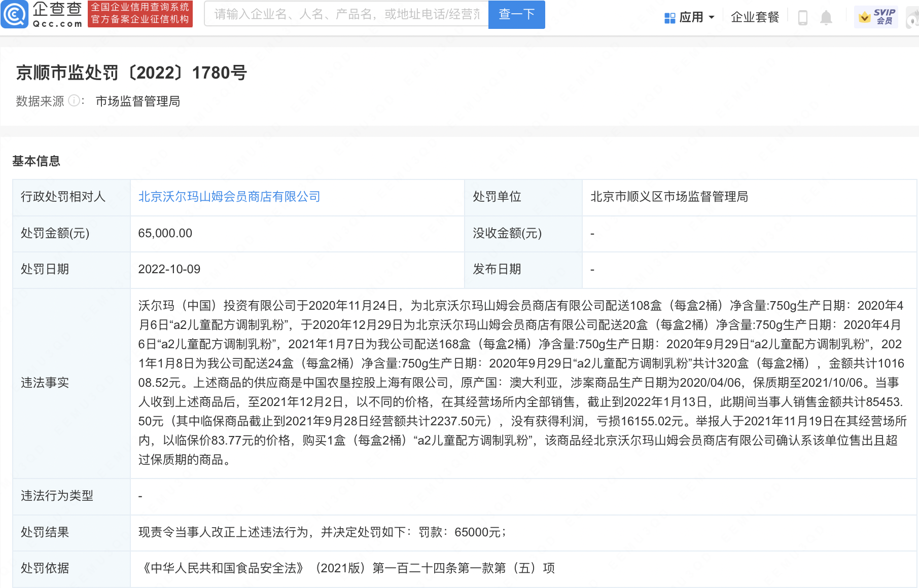Screen dimensions: 919x588
Task: Open the 应用 grid icon
Action: (x=669, y=18)
